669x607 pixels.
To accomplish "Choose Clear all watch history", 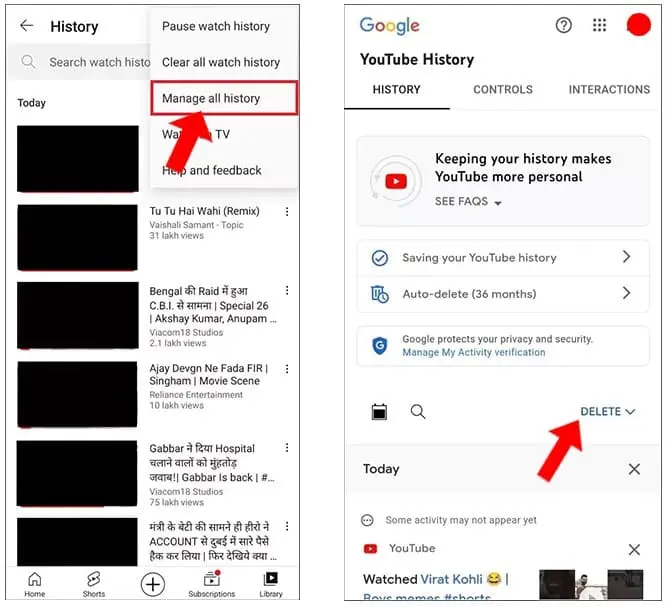I will click(x=221, y=62).
